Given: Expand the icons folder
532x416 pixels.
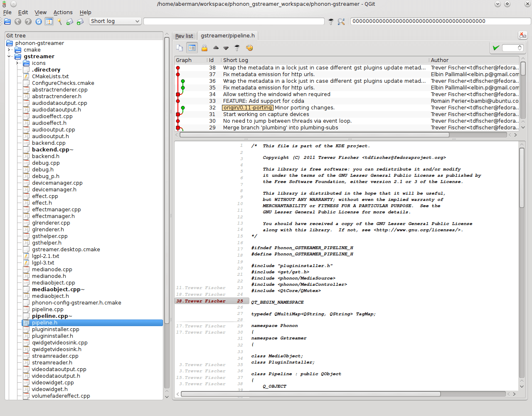Looking at the screenshot, I should point(17,63).
